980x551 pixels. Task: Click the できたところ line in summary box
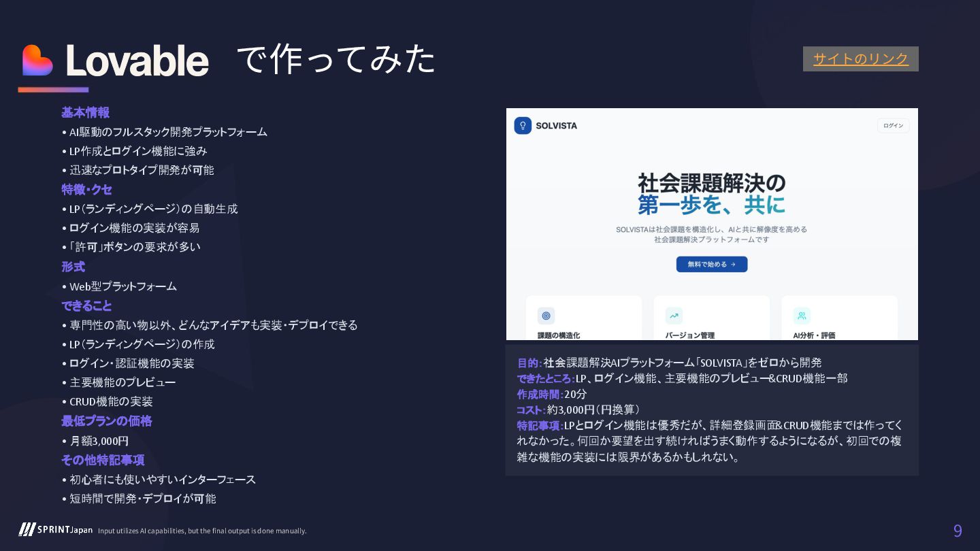tap(682, 378)
